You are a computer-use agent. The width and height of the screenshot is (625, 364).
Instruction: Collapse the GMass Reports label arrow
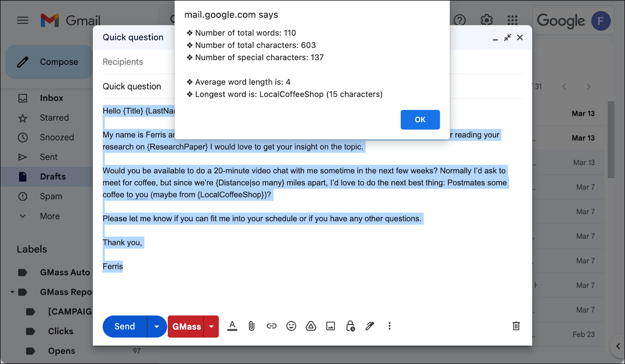[12, 292]
